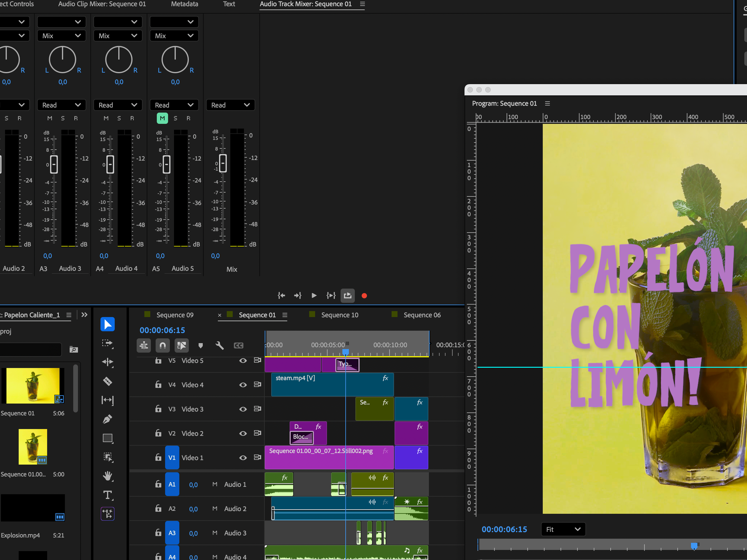Hide the Video 4 track output
This screenshot has width=747, height=560.
pyautogui.click(x=242, y=385)
